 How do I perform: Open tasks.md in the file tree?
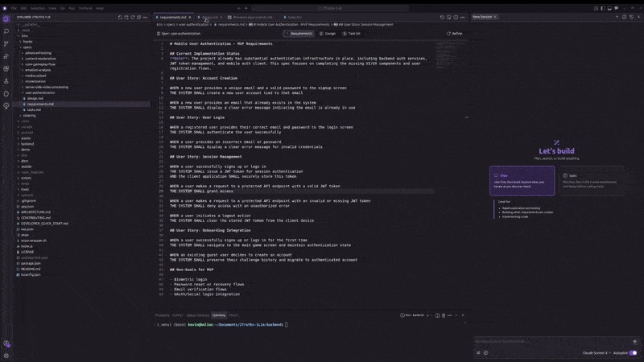click(x=34, y=110)
